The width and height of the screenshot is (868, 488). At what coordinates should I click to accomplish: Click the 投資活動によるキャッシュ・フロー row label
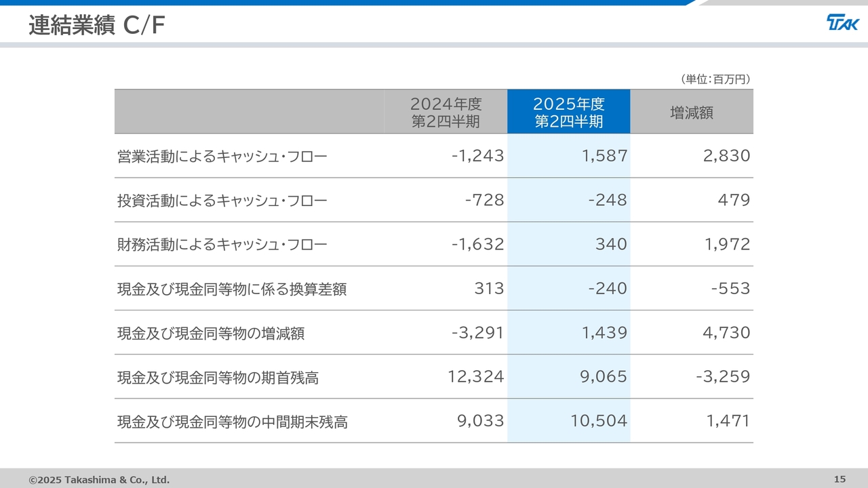pos(222,201)
